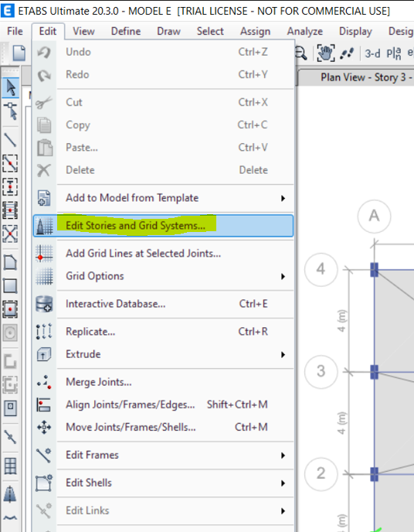The height and width of the screenshot is (532, 414).
Task: Select the pointer selection tool
Action: click(10, 87)
